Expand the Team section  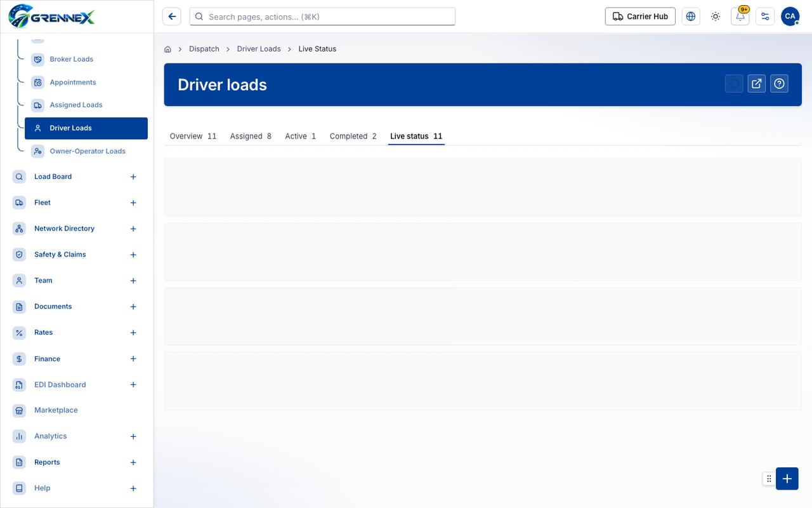(x=133, y=281)
